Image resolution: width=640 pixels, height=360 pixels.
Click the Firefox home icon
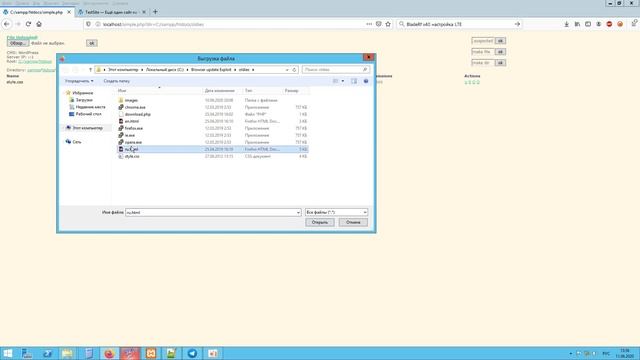point(39,24)
